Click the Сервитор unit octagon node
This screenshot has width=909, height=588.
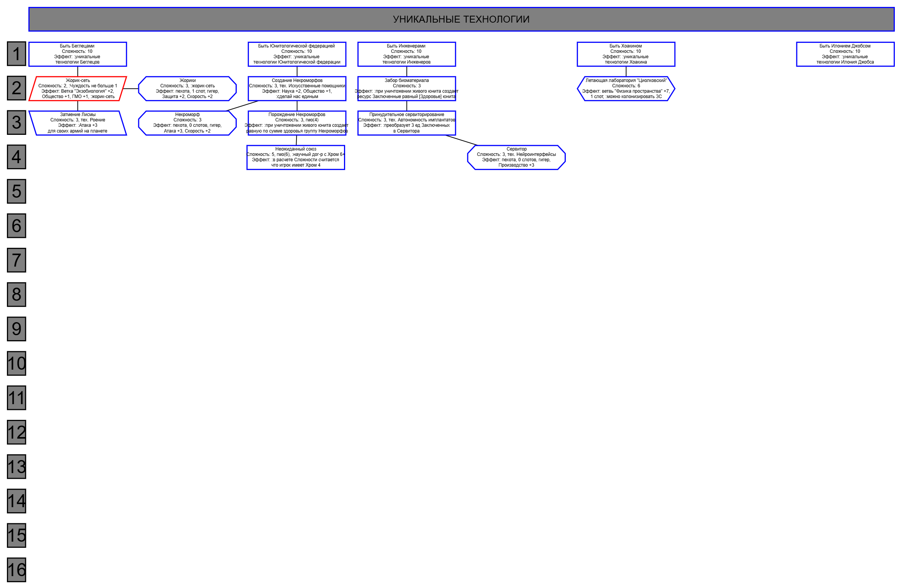[x=516, y=157]
